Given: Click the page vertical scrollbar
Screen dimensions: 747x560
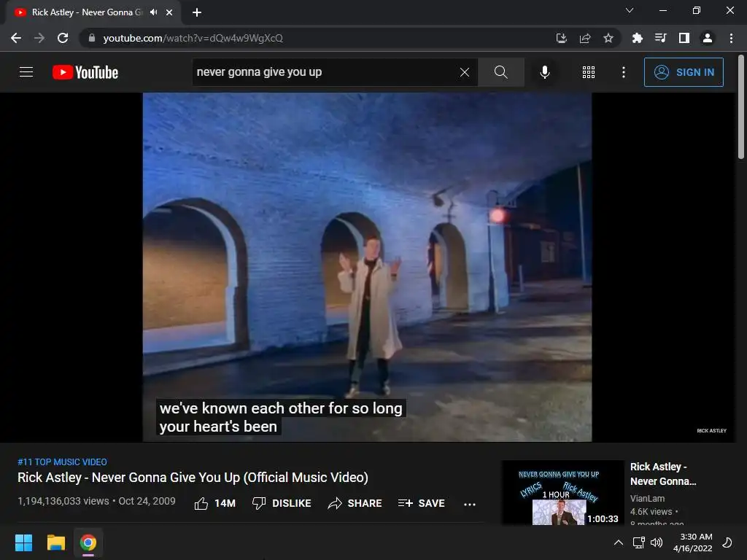Looking at the screenshot, I should click(x=741, y=107).
